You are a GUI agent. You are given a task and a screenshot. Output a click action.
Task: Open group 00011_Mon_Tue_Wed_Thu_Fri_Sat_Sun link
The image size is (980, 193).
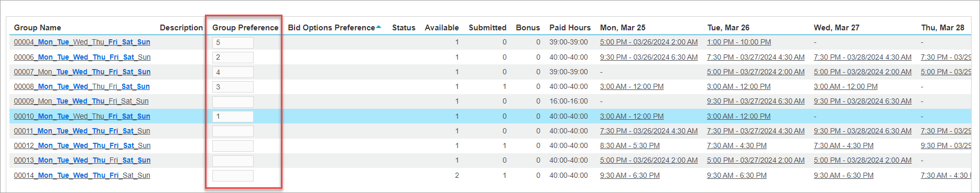point(82,131)
